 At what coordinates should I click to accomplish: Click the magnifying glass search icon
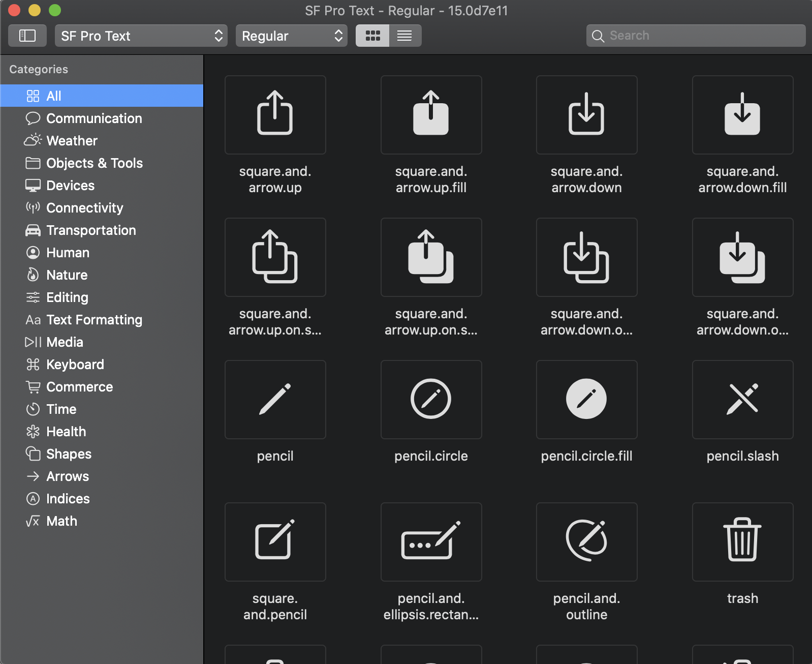tap(598, 36)
